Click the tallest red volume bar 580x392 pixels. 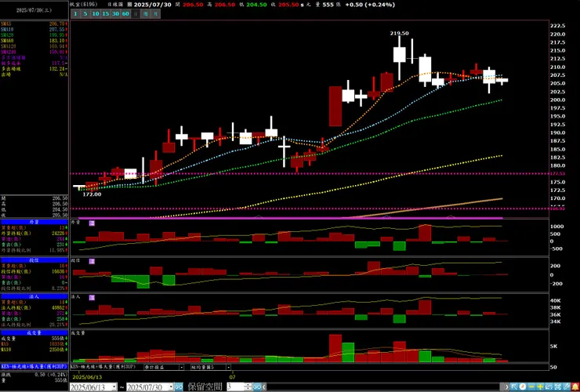click(335, 348)
